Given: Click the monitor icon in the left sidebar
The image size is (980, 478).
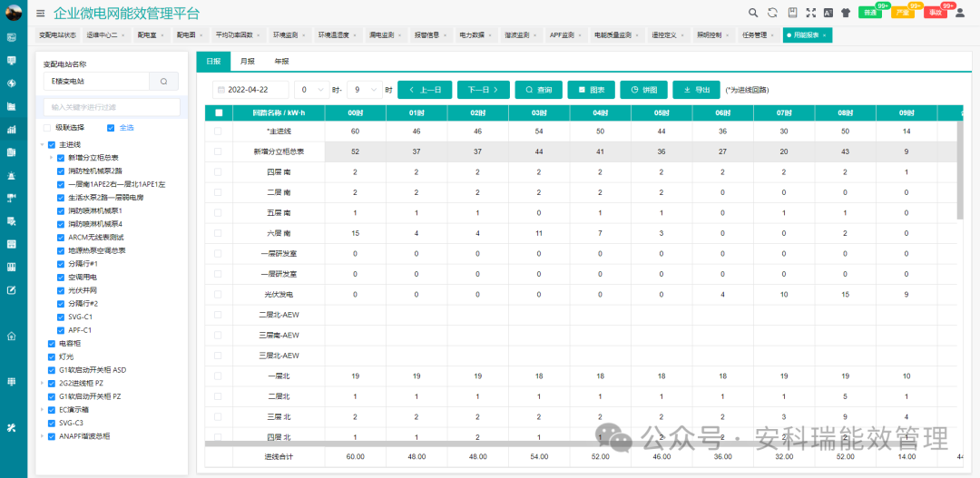Looking at the screenshot, I should coord(11,61).
